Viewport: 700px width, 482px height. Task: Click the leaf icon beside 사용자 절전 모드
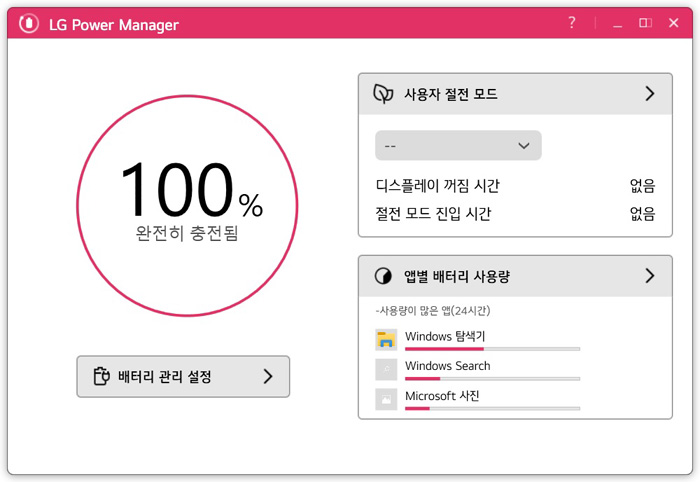(383, 94)
